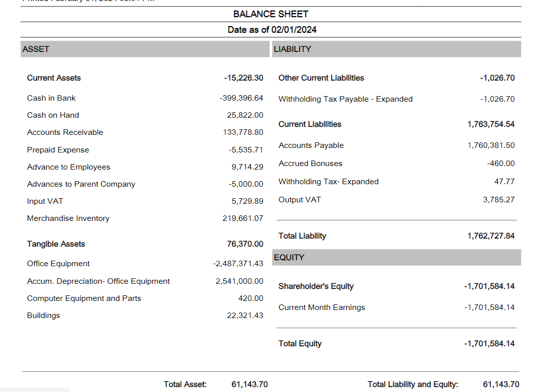
Task: Click the Buildings label
Action: [x=43, y=315]
